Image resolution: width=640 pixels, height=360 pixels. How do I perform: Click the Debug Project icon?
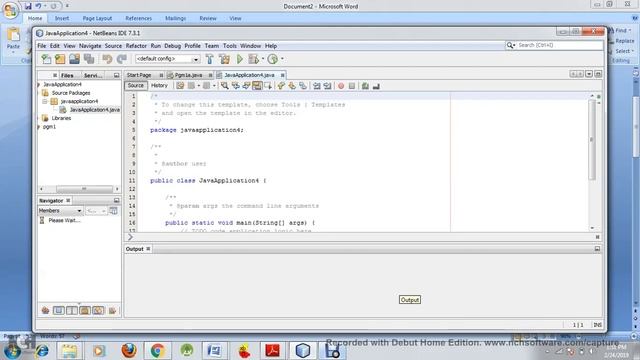(x=253, y=59)
